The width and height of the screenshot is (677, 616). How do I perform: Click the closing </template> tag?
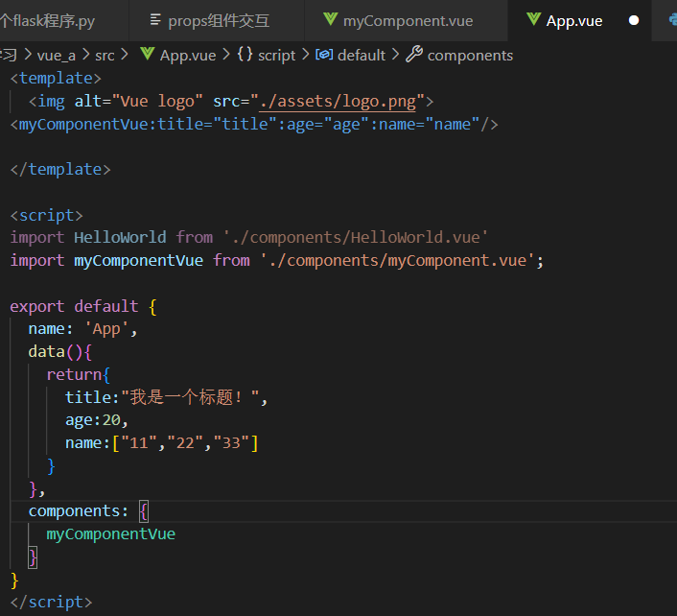[x=60, y=169]
